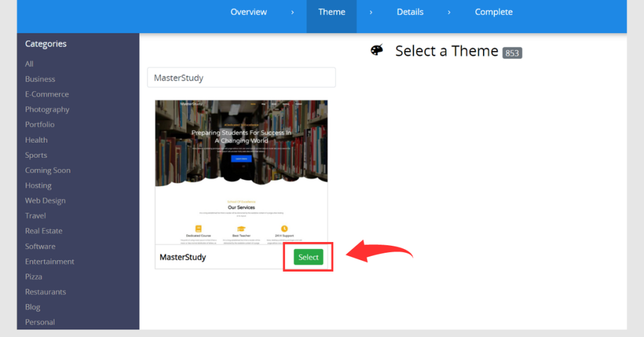Click the 853 theme count badge
644x337 pixels.
point(512,53)
